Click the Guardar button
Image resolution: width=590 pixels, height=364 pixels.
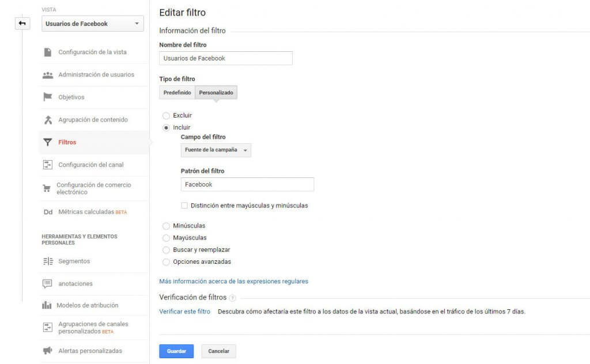pos(176,351)
